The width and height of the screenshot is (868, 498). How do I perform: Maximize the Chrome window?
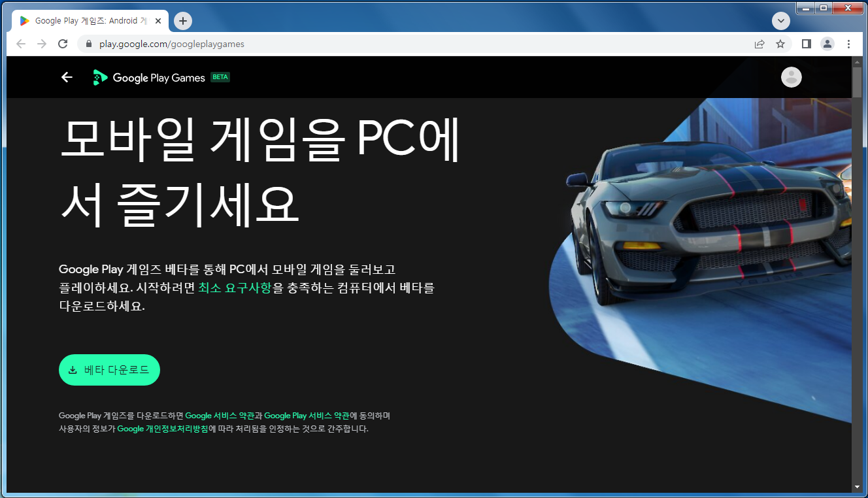tap(823, 8)
